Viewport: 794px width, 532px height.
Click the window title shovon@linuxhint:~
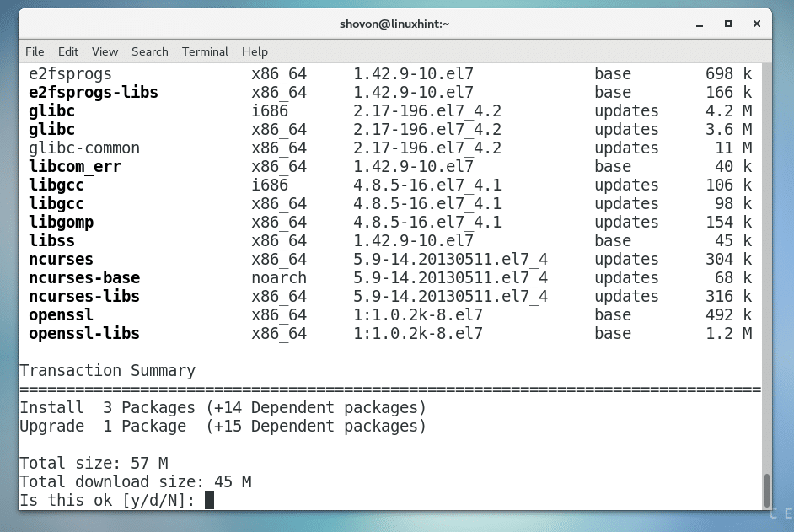(394, 24)
